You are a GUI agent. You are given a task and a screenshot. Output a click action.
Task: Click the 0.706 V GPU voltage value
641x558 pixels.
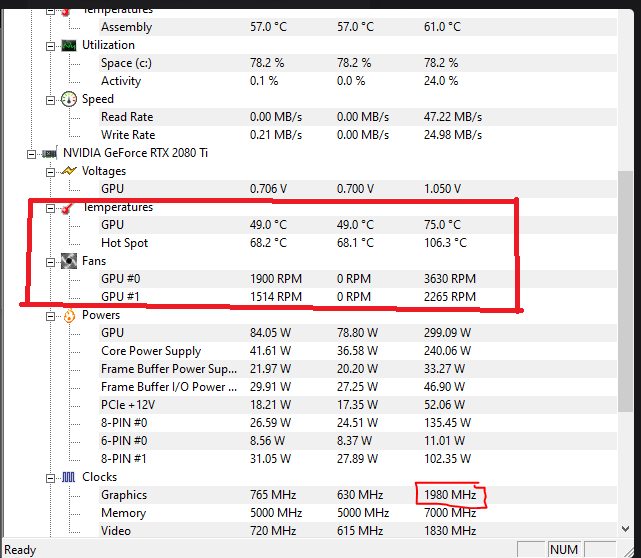(268, 189)
